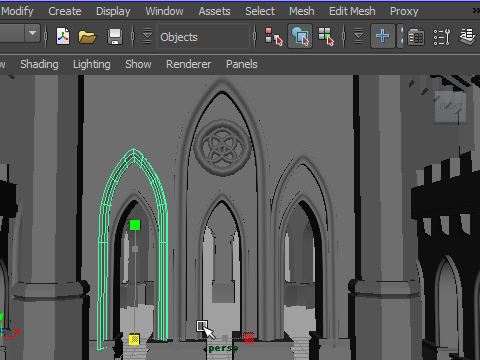Viewport: 480px width, 360px height.
Task: Click the Objects selection mask field
Action: point(203,37)
